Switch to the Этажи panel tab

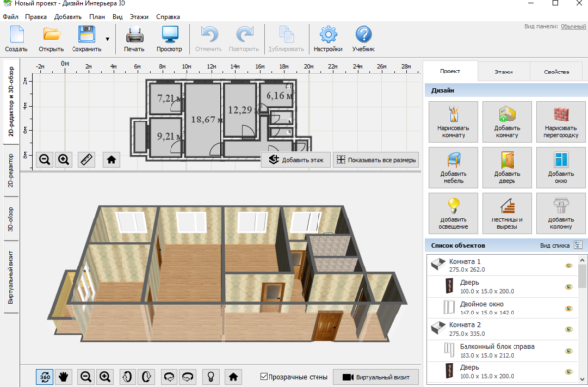point(504,72)
